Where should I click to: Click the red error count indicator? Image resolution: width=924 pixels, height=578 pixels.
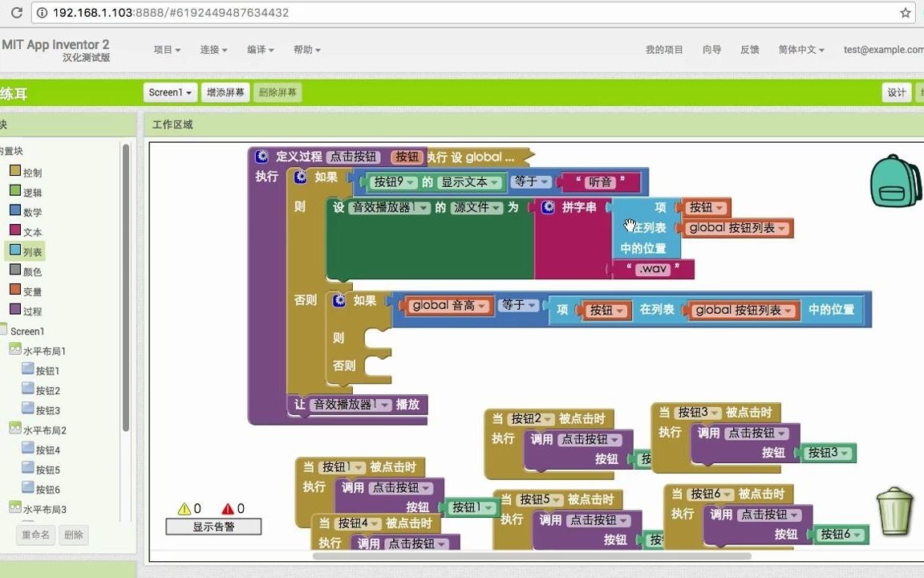pyautogui.click(x=230, y=508)
